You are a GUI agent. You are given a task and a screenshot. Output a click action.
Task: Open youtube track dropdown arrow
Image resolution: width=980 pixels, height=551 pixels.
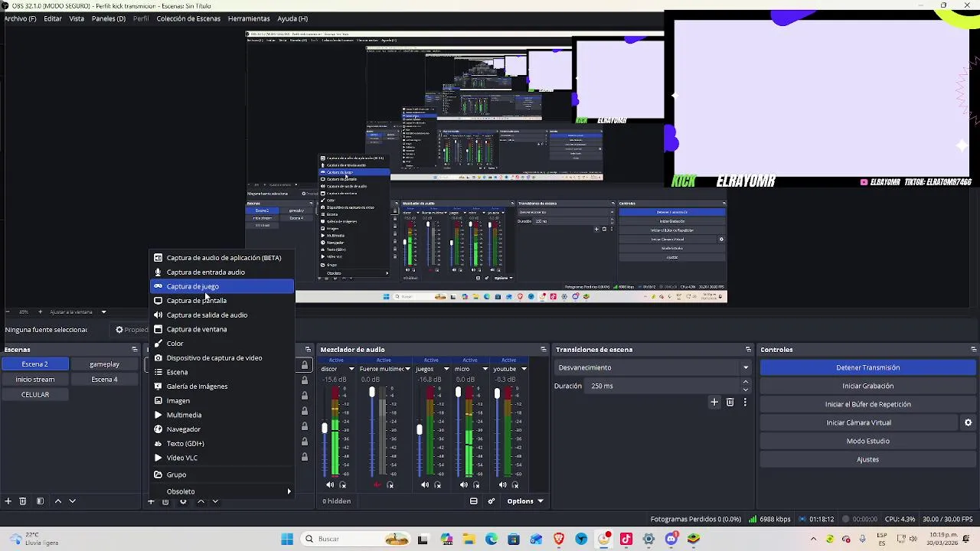point(524,369)
